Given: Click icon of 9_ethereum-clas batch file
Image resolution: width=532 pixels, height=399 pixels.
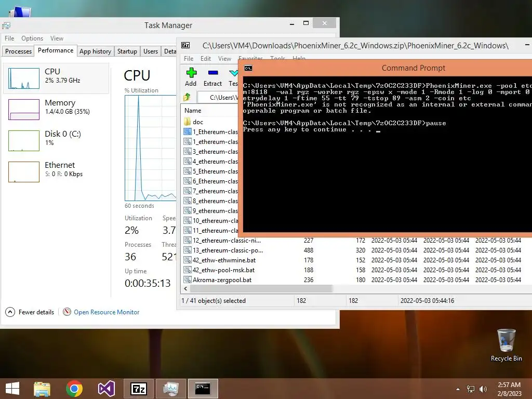Looking at the screenshot, I should coord(187,210).
